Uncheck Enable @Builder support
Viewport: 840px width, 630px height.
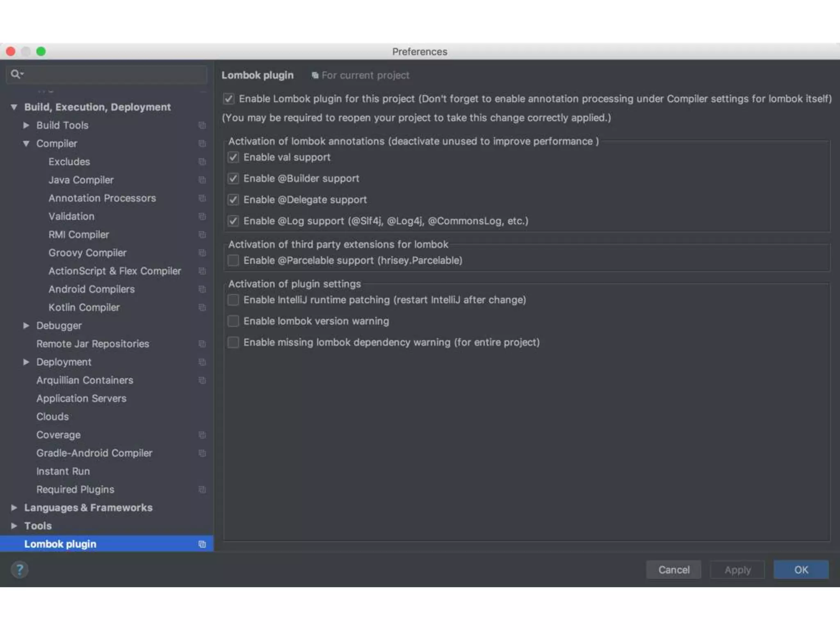click(x=233, y=179)
